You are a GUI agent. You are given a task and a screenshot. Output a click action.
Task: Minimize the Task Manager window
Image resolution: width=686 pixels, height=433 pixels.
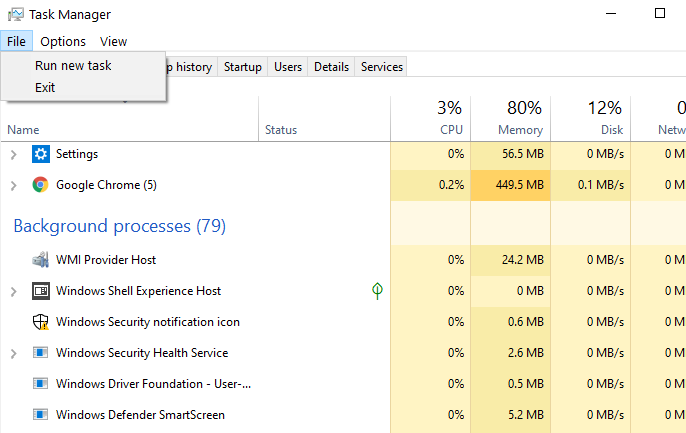(x=611, y=14)
